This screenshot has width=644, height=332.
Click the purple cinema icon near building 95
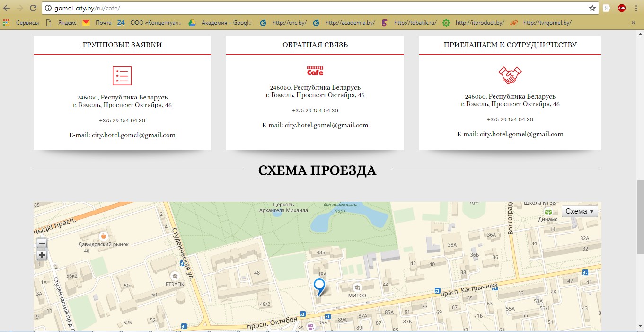point(310,326)
